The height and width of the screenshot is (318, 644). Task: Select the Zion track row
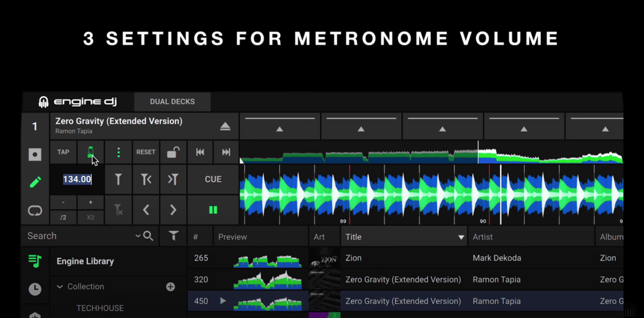tap(406, 258)
